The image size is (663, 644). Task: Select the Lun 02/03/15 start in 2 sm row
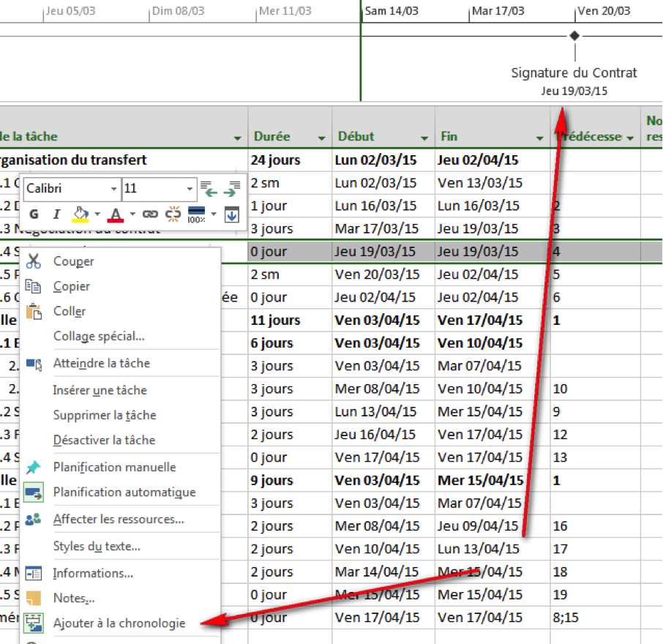tap(383, 183)
